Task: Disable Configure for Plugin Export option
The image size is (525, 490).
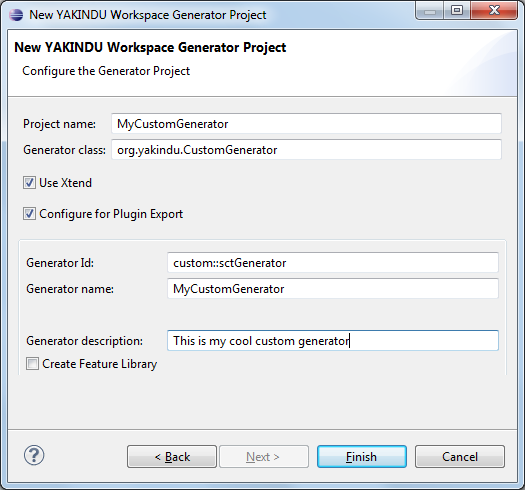Action: [29, 214]
